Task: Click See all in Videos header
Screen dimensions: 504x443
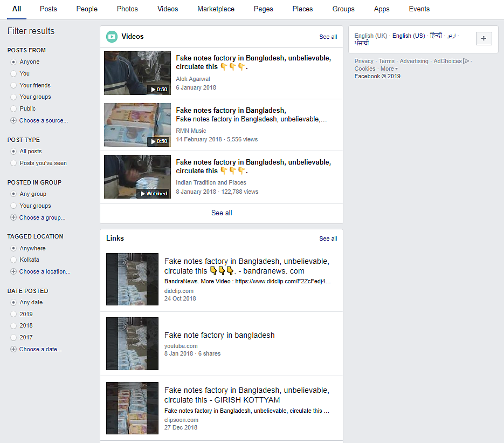Action: point(328,37)
